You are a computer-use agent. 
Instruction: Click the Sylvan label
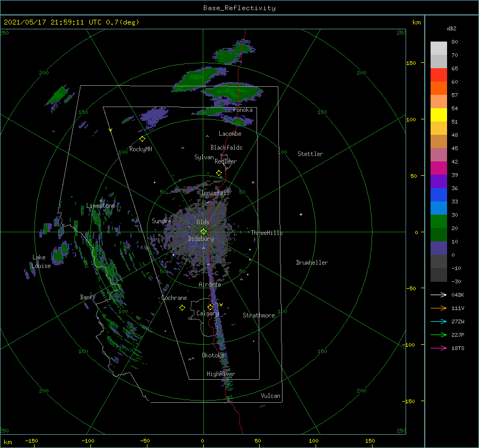pos(204,157)
